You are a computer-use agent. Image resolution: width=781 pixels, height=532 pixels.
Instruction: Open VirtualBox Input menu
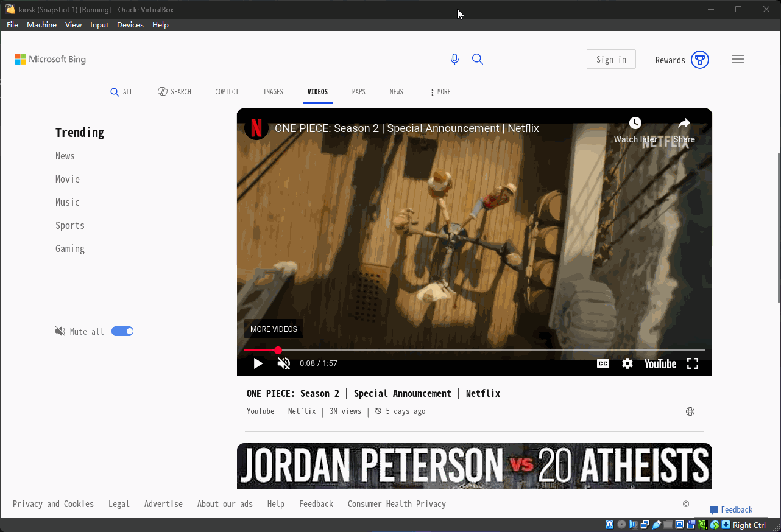[99, 25]
